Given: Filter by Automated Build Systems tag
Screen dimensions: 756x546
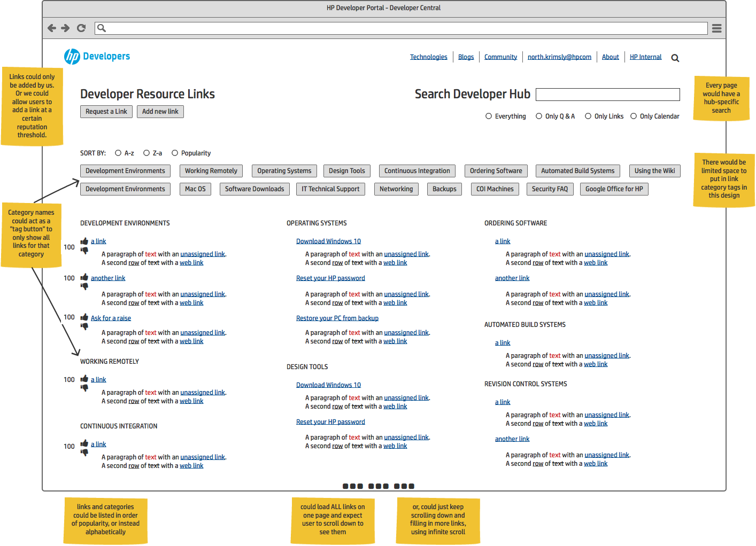Looking at the screenshot, I should pos(578,171).
